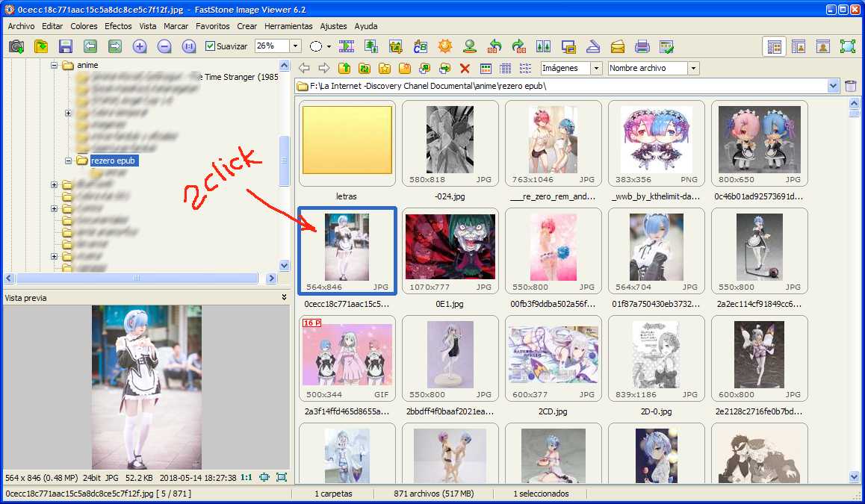Toggle the Suavizar checkbox

[210, 46]
